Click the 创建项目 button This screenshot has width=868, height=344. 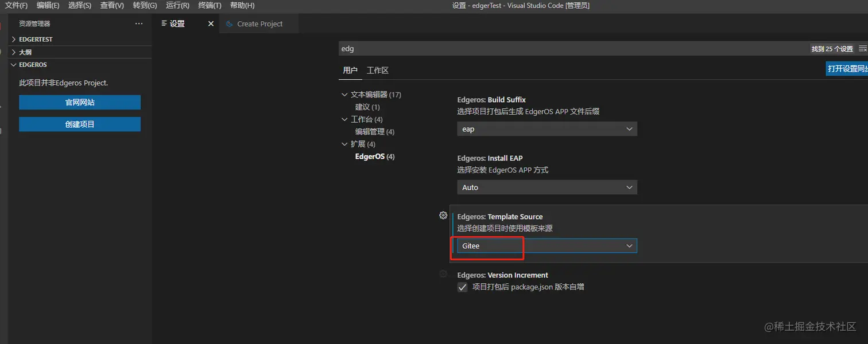[x=80, y=124]
